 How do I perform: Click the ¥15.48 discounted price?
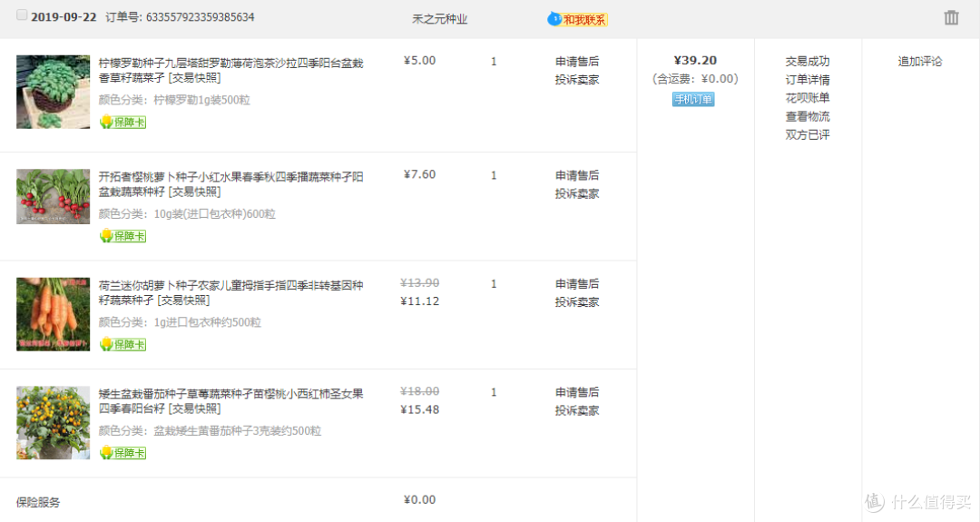pos(419,409)
